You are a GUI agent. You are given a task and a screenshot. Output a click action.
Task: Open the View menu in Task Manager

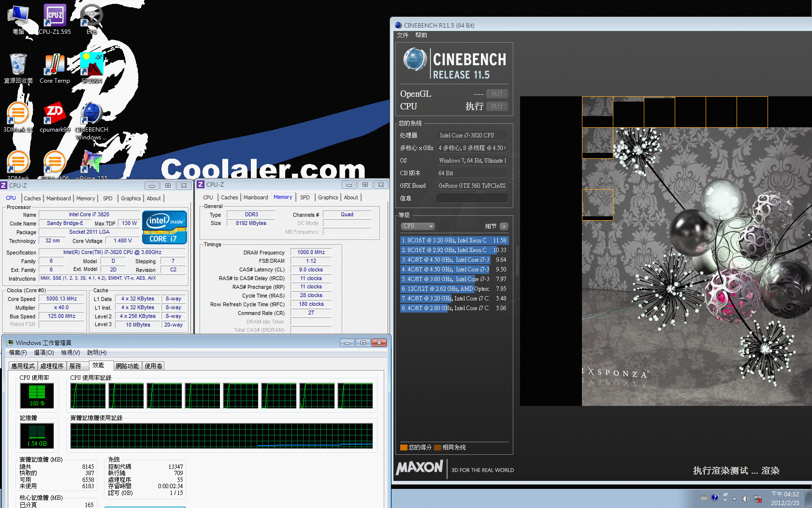point(71,353)
